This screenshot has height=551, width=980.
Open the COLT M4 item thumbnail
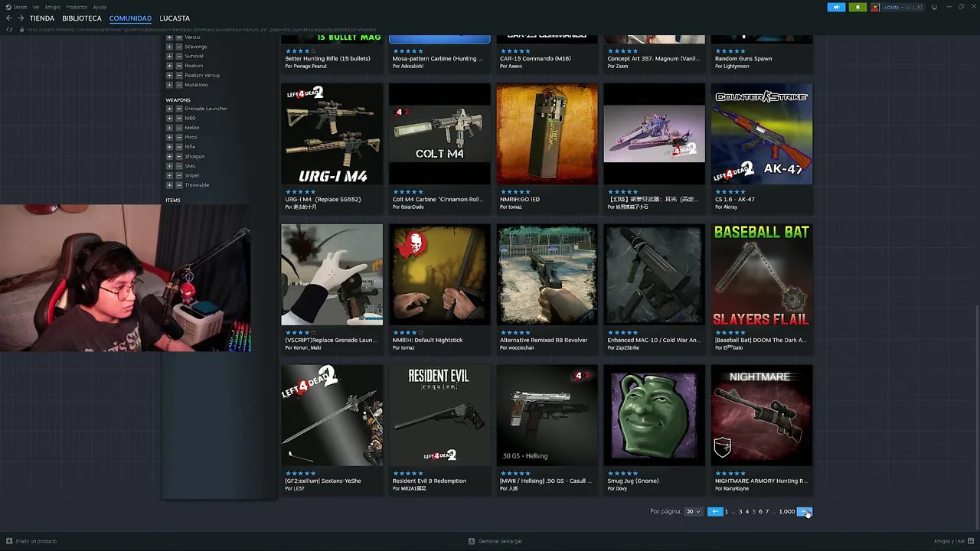coord(439,134)
